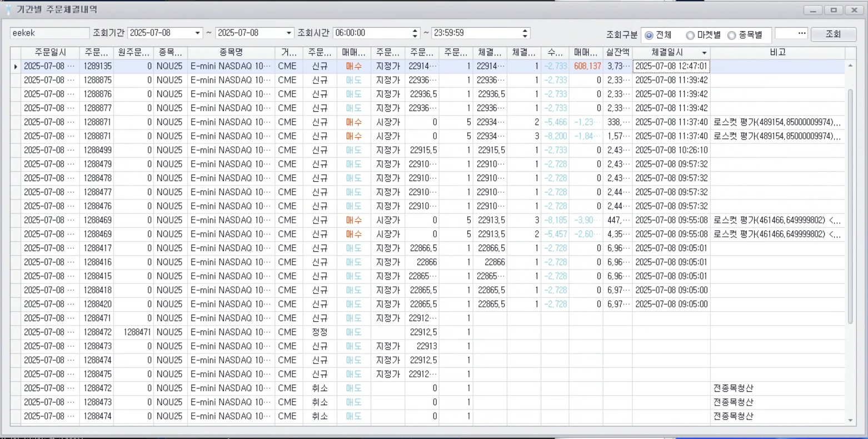This screenshot has height=439, width=868.
Task: Focus the account field containing eekek
Action: (x=49, y=33)
